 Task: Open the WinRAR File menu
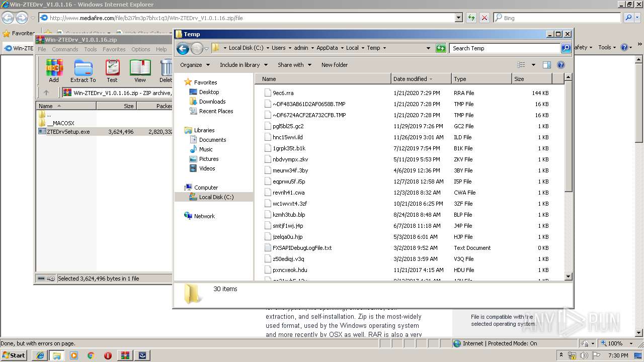[x=42, y=49]
